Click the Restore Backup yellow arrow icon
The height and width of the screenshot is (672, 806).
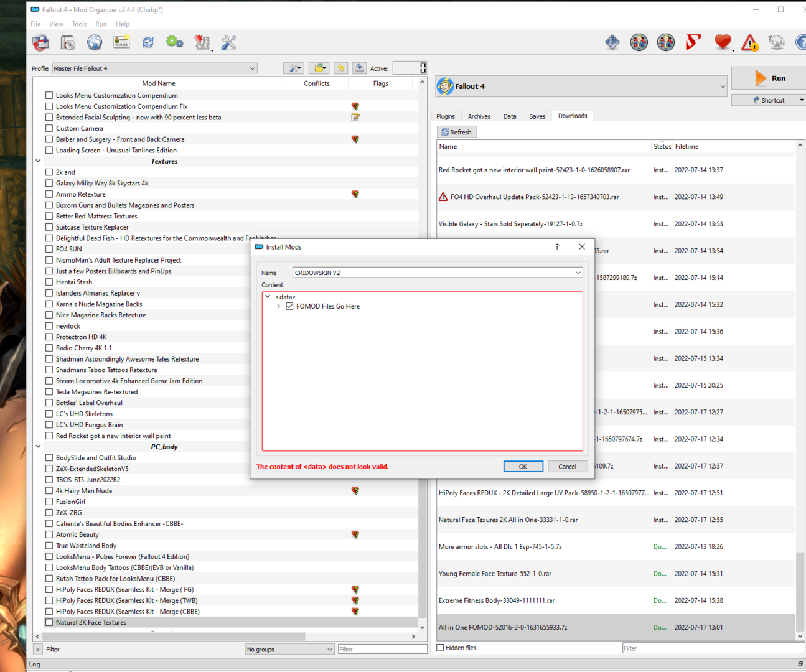pyautogui.click(x=340, y=68)
